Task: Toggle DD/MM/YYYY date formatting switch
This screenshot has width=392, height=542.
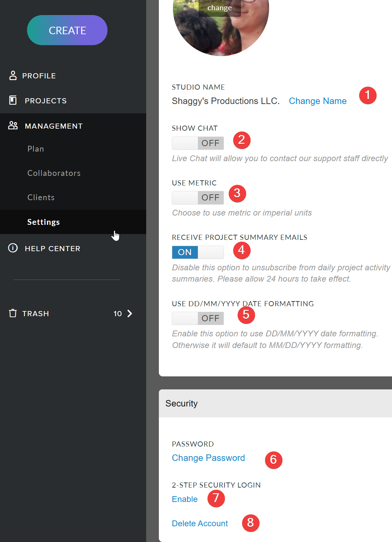Action: pos(198,318)
